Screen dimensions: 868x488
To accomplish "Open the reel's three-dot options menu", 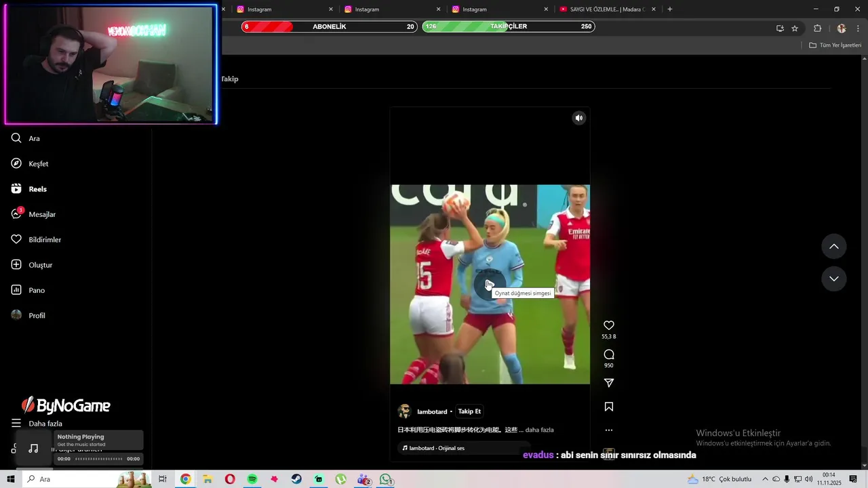I will coord(609,430).
